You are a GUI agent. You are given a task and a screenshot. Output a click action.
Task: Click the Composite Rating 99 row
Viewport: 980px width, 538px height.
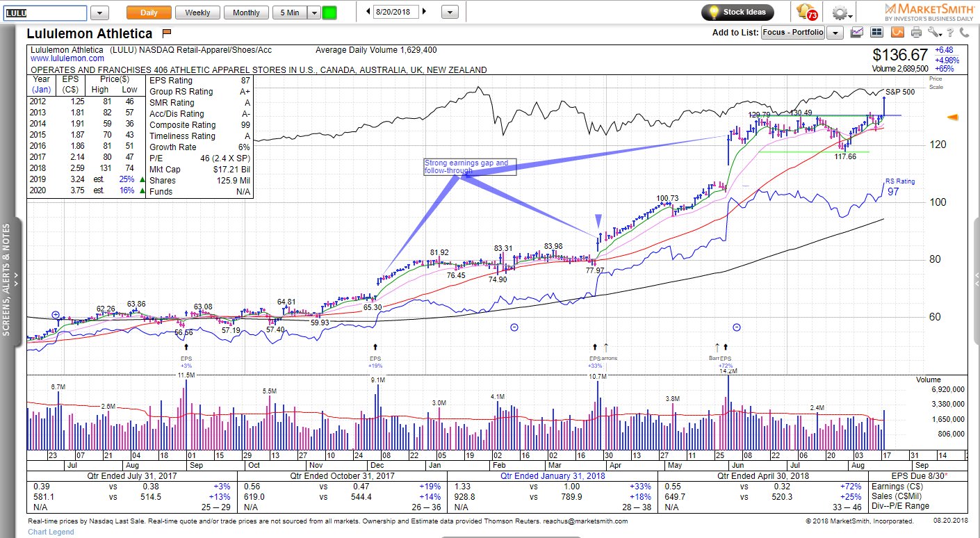click(199, 125)
